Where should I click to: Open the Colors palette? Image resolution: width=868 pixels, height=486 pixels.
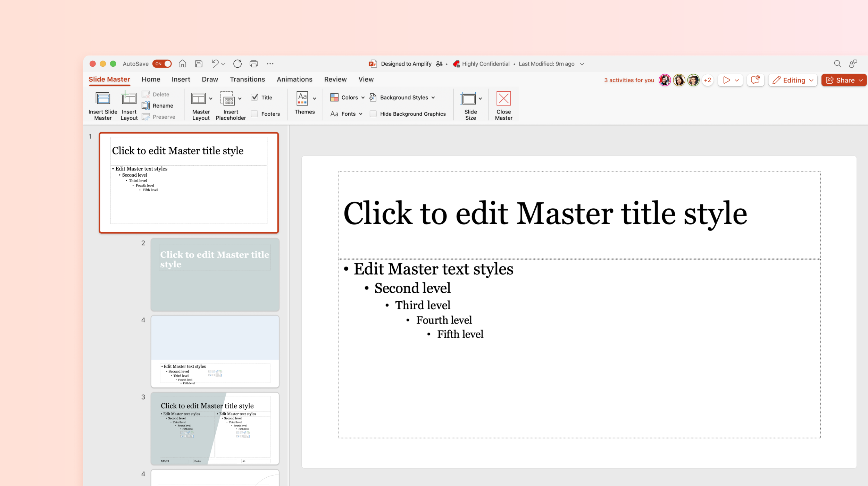(x=347, y=97)
